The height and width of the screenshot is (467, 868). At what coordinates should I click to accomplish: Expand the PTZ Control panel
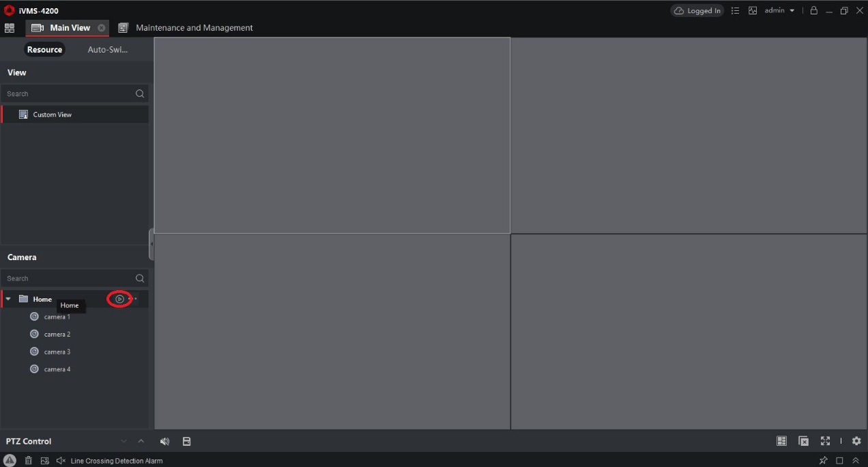[141, 441]
